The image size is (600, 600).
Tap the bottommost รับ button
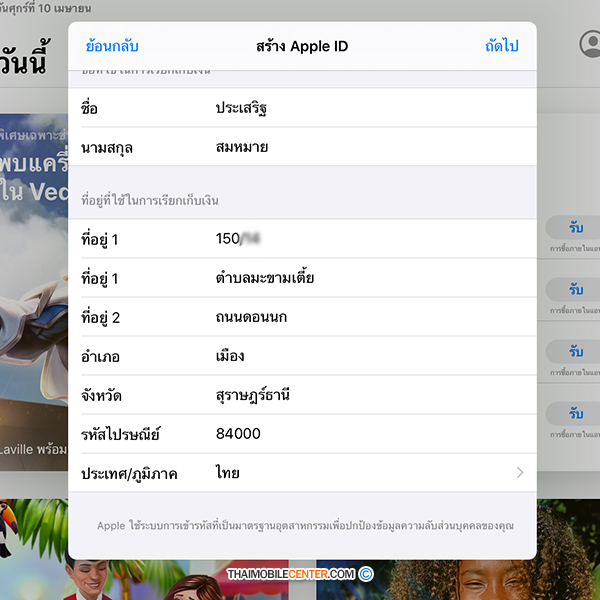(x=574, y=414)
